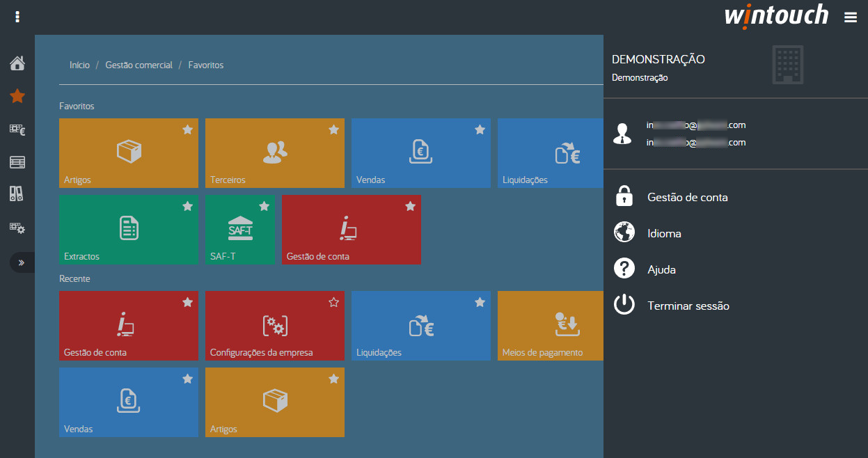Viewport: 868px width, 458px height.
Task: Open Gestão de conta in side panel
Action: click(687, 198)
